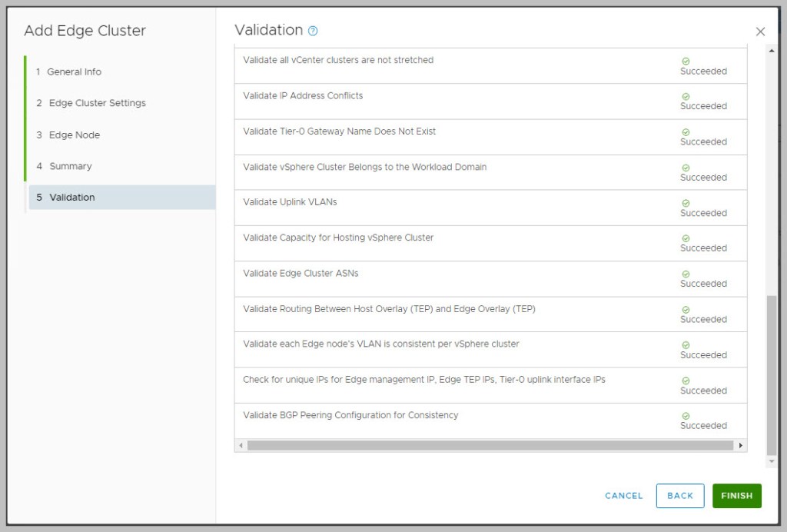Click success icon for Tier-0 Gateway Name row
Image resolution: width=787 pixels, height=532 pixels.
pyautogui.click(x=686, y=132)
